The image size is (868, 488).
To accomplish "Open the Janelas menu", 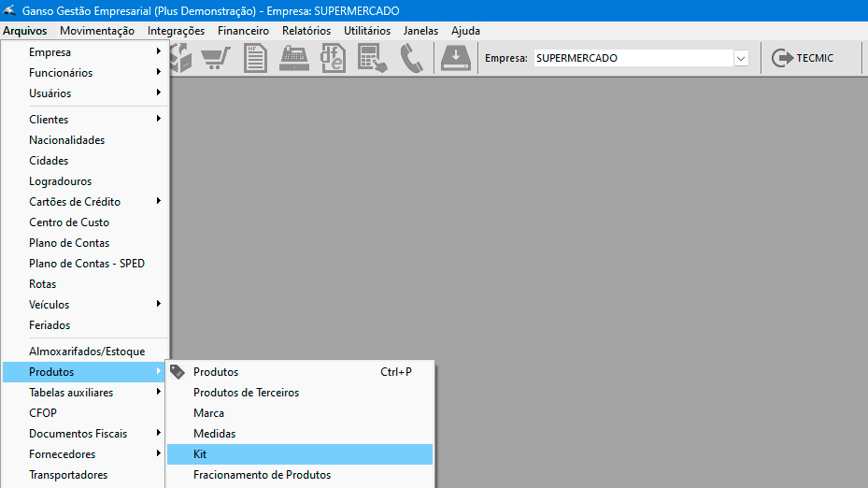I will pos(420,31).
